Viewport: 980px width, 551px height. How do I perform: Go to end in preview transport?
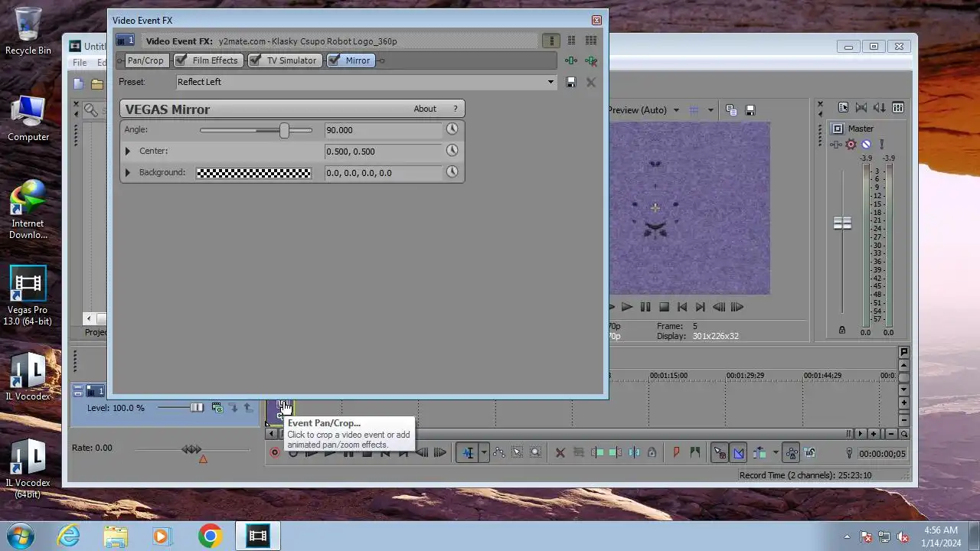tap(701, 307)
